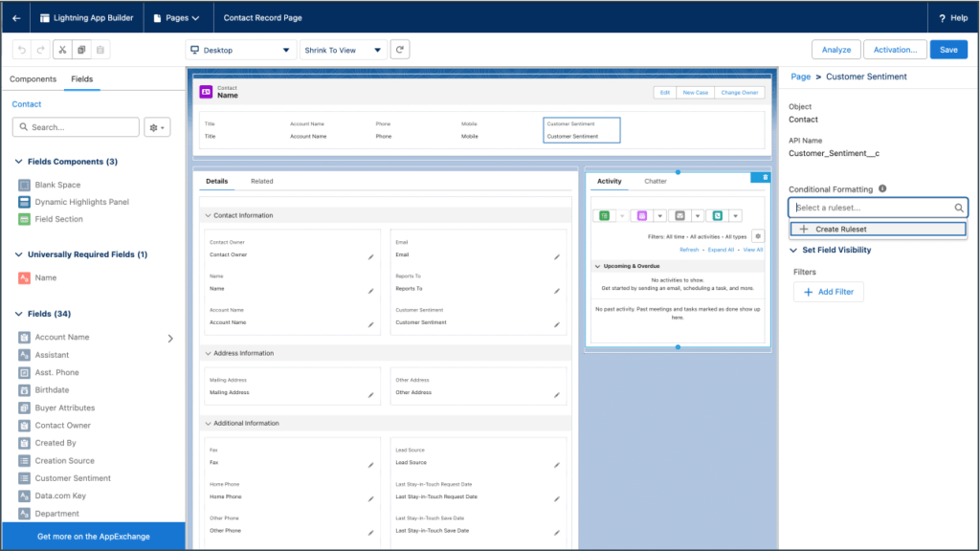Click the paste icon in the toolbar
The height and width of the screenshot is (551, 980).
click(100, 50)
